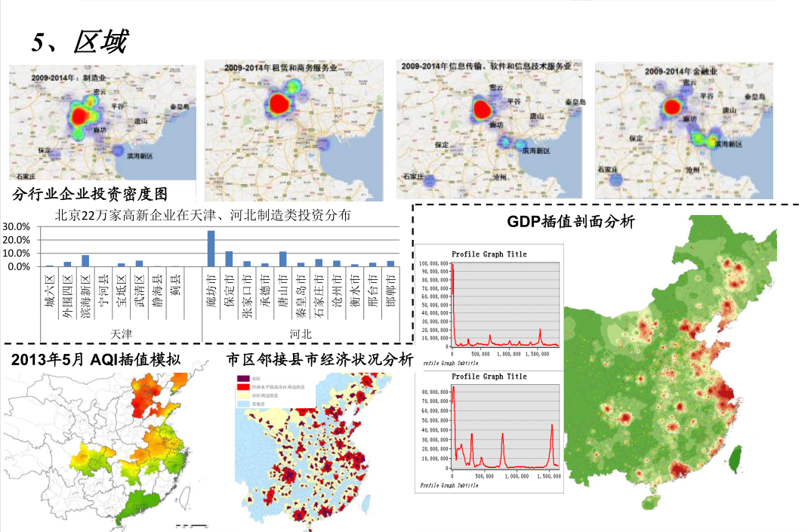The height and width of the screenshot is (532, 808).
Task: Select the upper Profile Graph chart
Action: (x=489, y=302)
